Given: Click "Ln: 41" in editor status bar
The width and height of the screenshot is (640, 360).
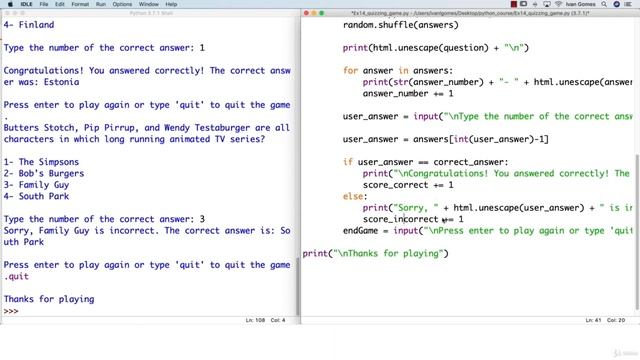Looking at the screenshot, I should coord(593,320).
